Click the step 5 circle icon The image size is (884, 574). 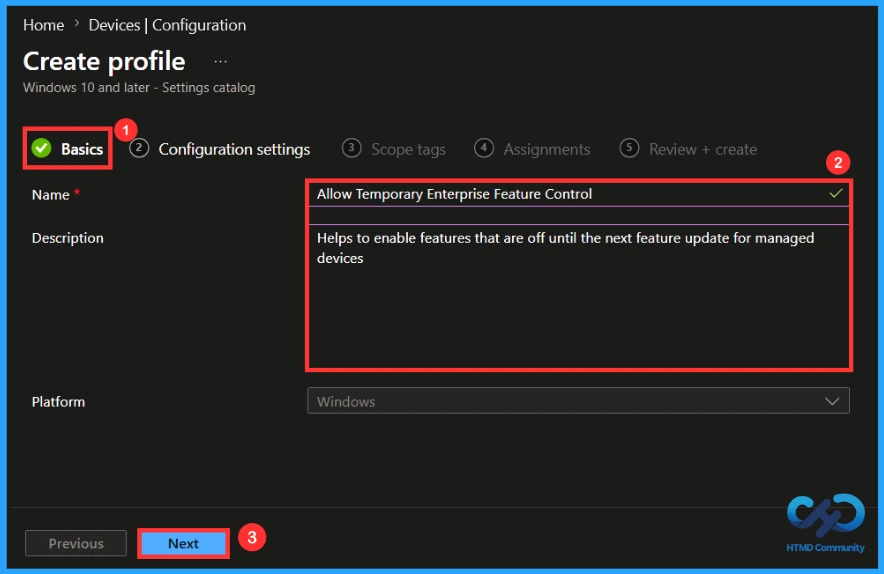tap(629, 148)
